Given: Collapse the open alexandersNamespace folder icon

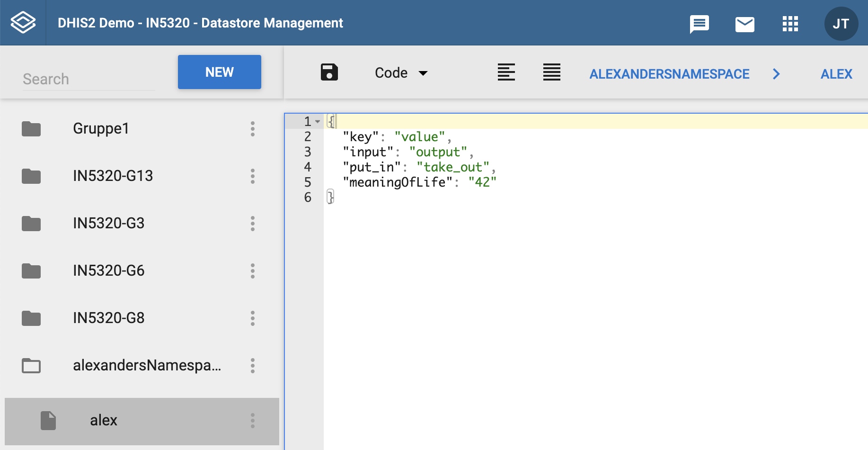Looking at the screenshot, I should point(31,366).
